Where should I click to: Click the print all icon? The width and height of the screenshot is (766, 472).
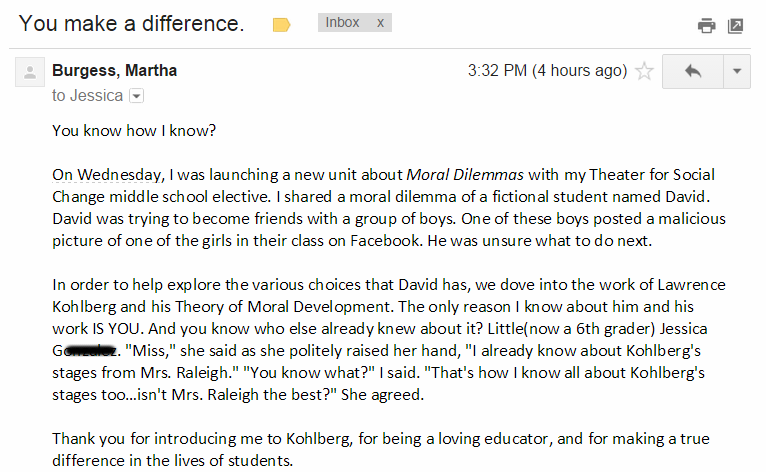[707, 26]
